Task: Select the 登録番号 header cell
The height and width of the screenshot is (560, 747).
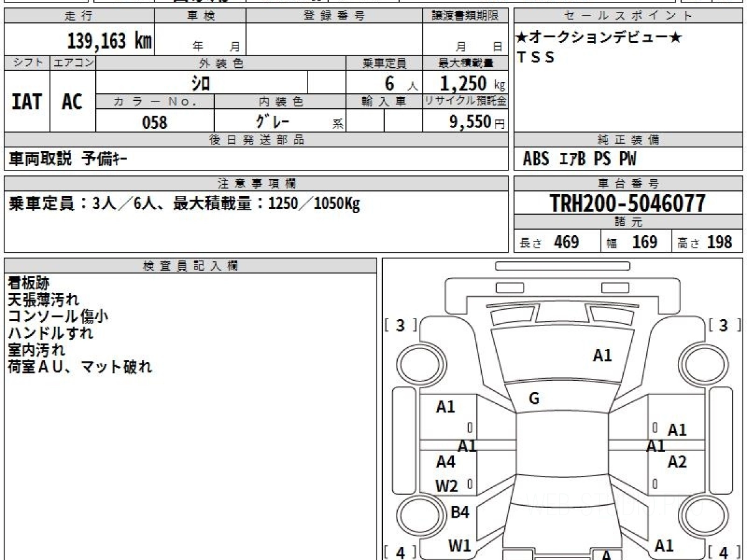Action: pos(334,16)
